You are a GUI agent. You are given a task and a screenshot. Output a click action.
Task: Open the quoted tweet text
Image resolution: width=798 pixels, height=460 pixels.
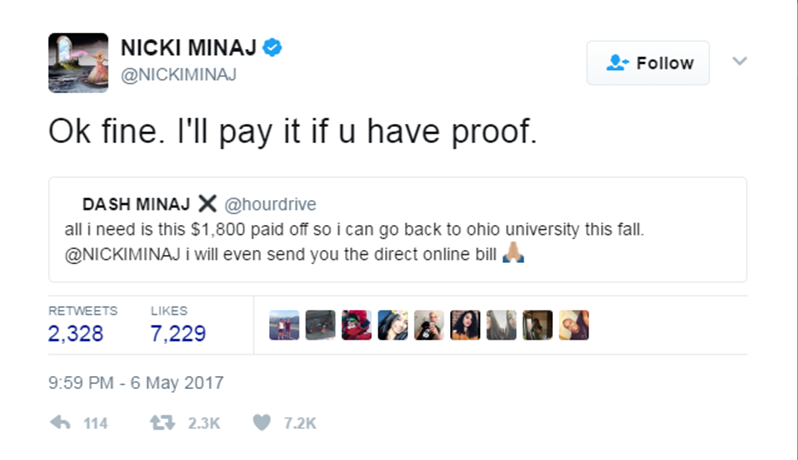(354, 242)
